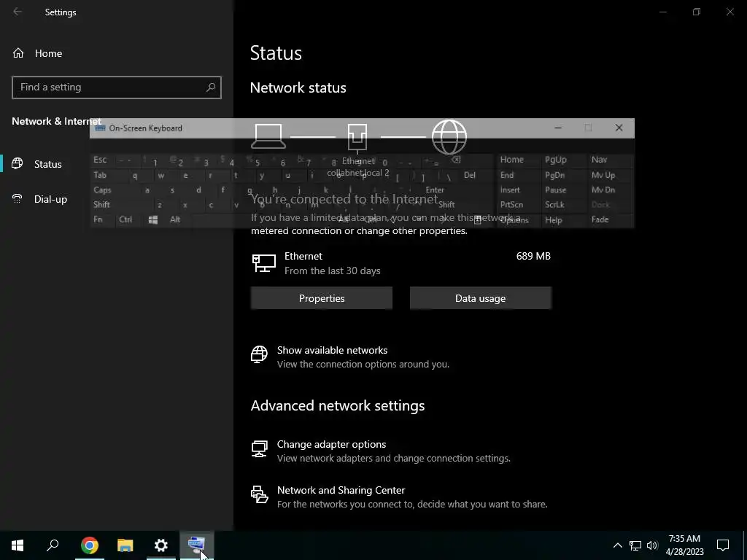This screenshot has height=560, width=747.
Task: Launch Google Chrome from the taskbar
Action: 89,545
